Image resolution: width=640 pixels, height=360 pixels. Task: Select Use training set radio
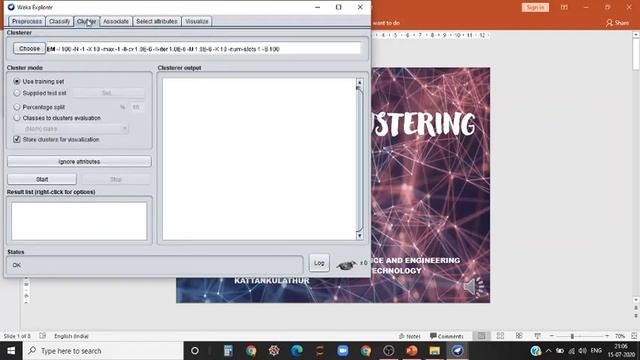tap(17, 82)
